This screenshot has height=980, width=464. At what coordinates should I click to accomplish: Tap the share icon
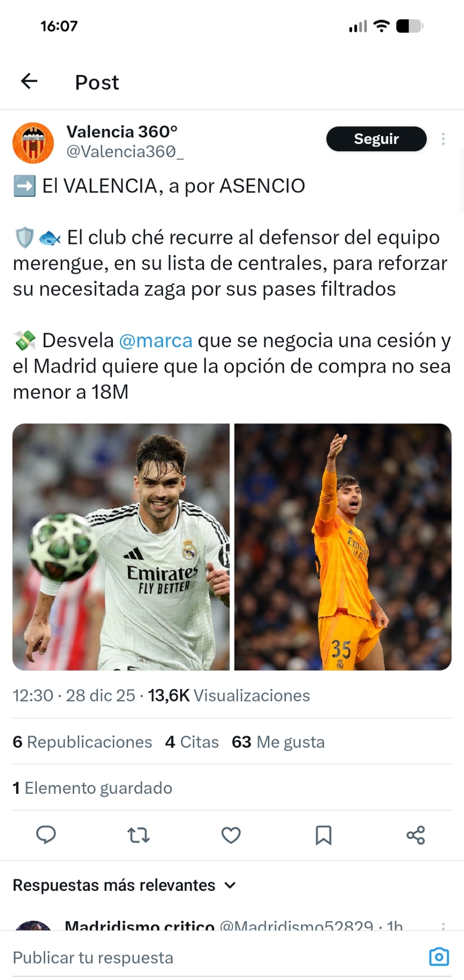[415, 835]
